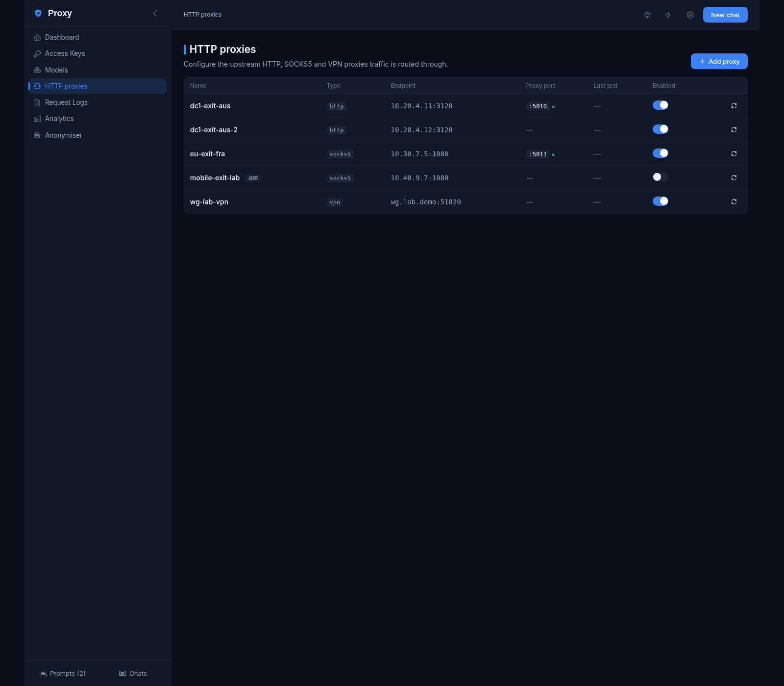784x686 pixels.
Task: Click the Proxy shield logo icon
Action: click(x=38, y=13)
